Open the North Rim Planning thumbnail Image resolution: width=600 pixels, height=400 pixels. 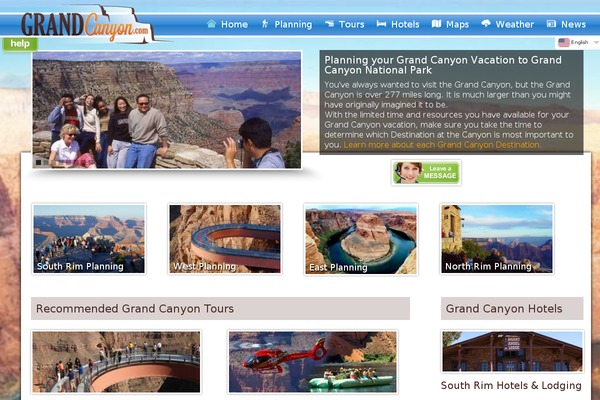pos(497,239)
